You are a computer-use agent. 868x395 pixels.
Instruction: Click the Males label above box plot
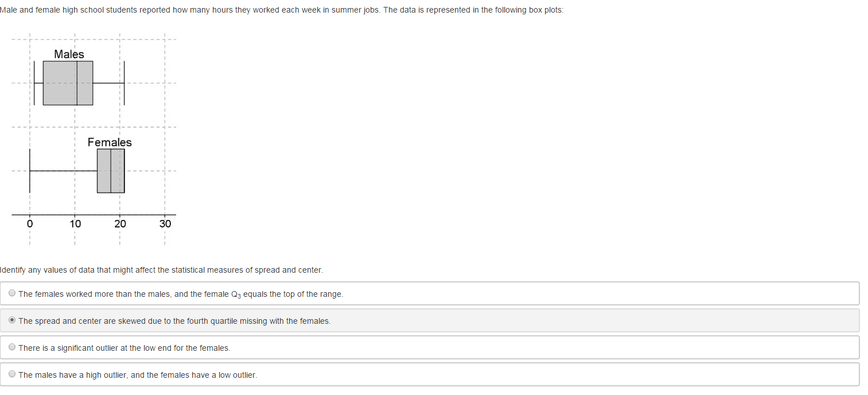pyautogui.click(x=69, y=54)
